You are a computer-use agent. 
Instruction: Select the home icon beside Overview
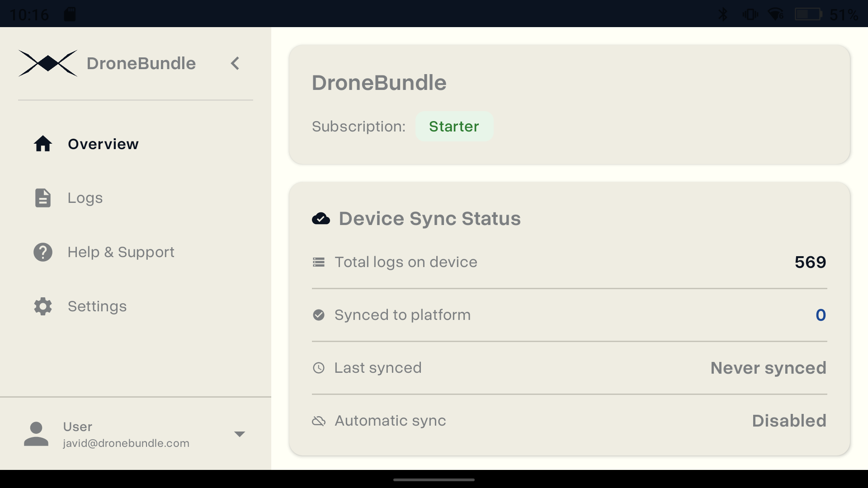pyautogui.click(x=42, y=144)
